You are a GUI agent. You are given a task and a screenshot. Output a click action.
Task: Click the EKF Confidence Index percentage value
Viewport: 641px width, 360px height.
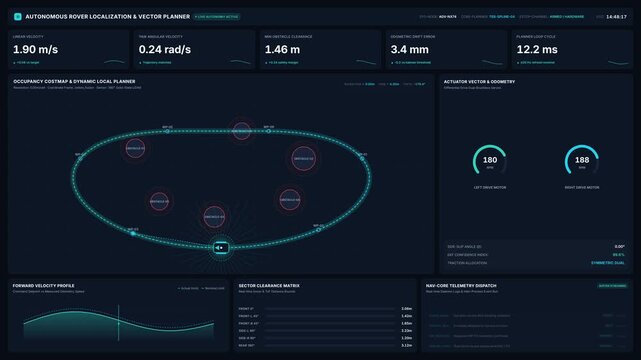pyautogui.click(x=619, y=255)
